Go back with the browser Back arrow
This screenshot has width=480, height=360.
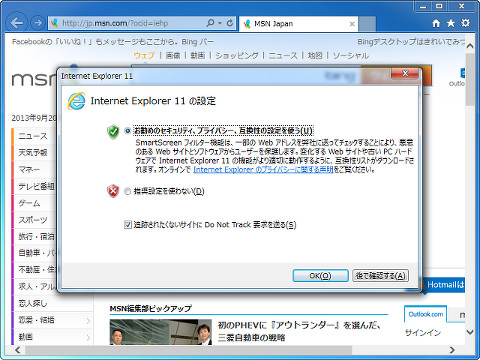click(16, 23)
